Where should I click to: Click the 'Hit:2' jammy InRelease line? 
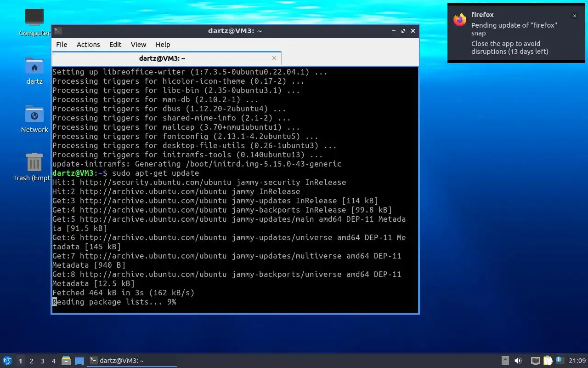pos(176,191)
